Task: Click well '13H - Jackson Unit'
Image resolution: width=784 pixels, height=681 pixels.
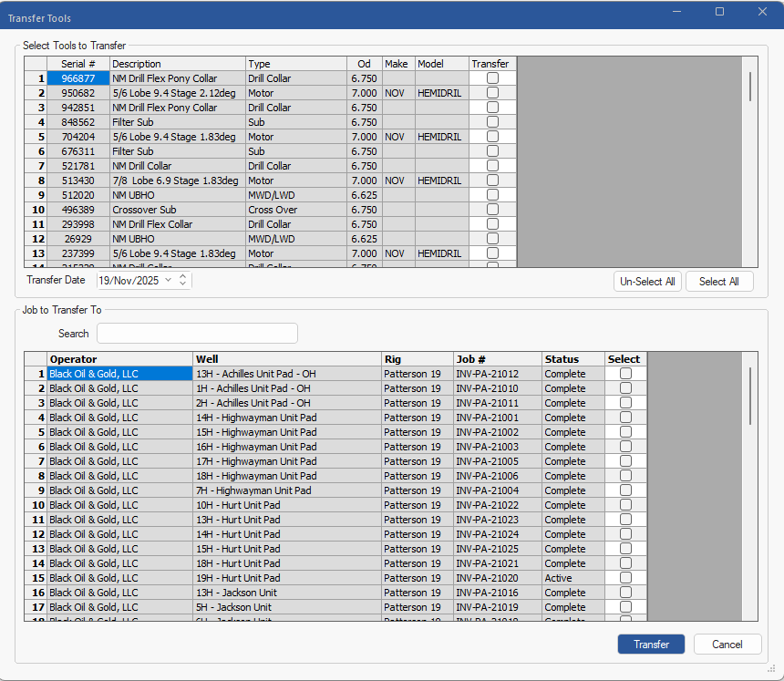Action: point(287,592)
